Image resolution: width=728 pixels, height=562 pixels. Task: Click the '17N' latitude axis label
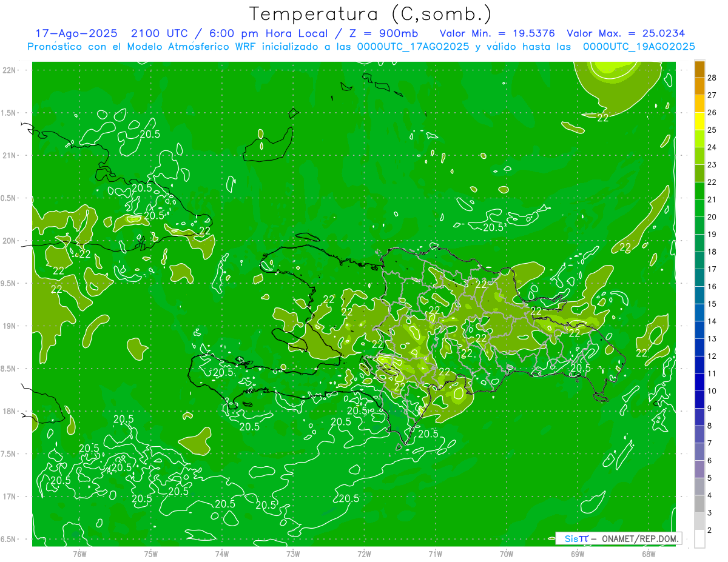tap(9, 497)
